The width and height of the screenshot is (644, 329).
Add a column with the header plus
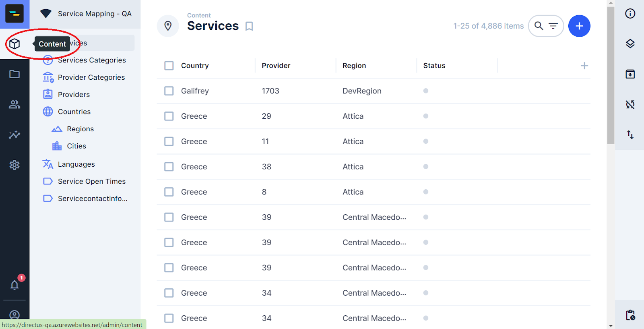[584, 66]
